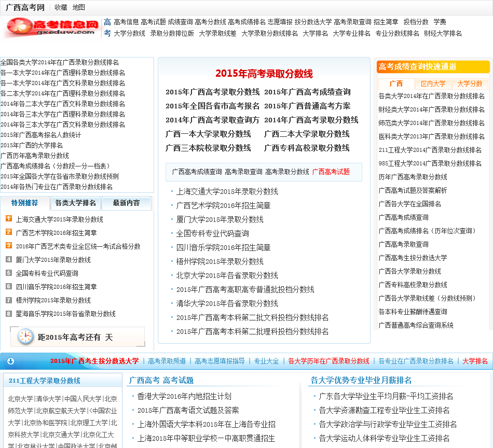The image size is (493, 448).
Task: Open 北京大学2015年各省录取分数线 article
Action: [227, 275]
